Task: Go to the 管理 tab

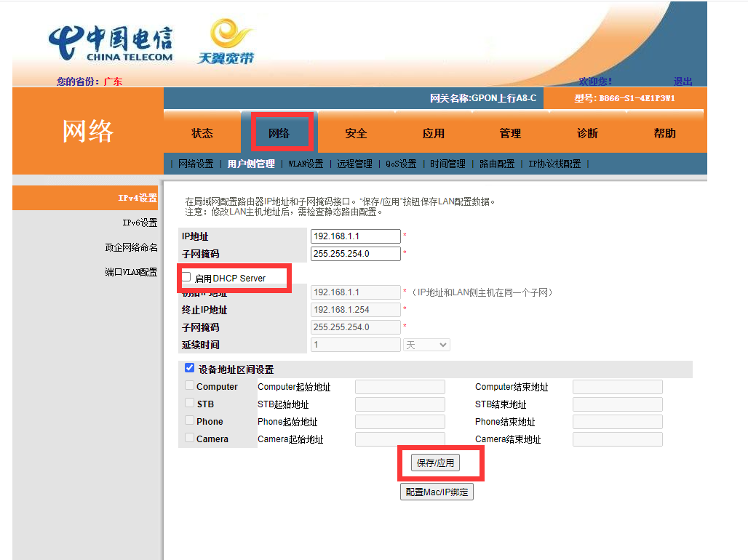Action: click(x=510, y=133)
